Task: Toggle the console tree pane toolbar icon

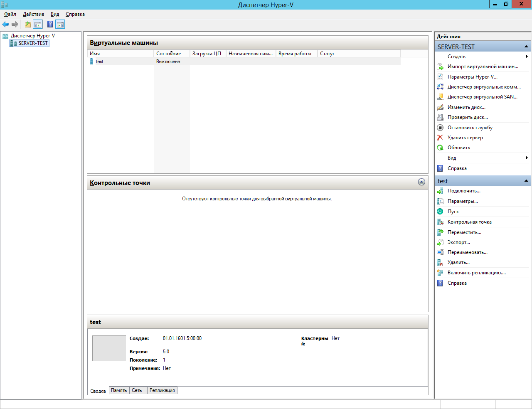Action: 38,25
